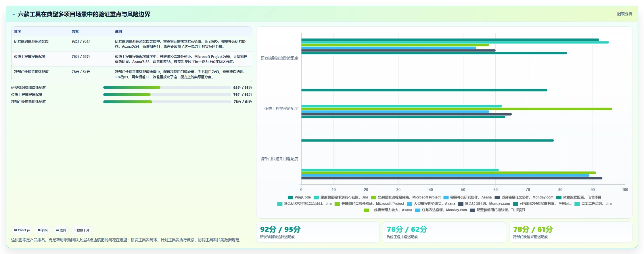Click table value 92分 / 95分
The height and width of the screenshot is (254, 644).
(81, 41)
